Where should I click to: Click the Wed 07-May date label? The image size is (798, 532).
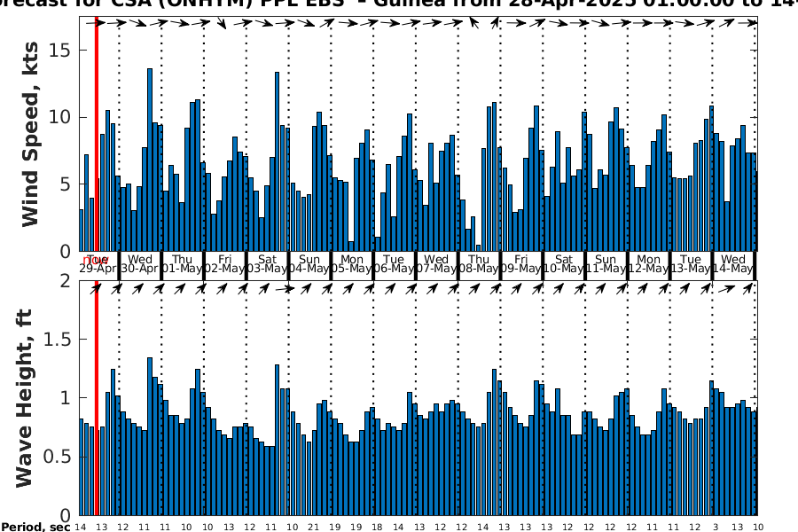tap(436, 263)
